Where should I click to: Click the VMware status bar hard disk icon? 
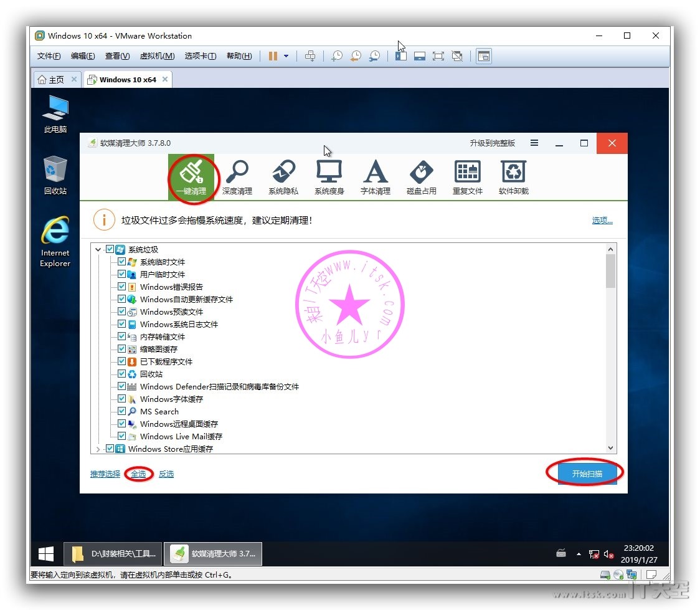pos(605,574)
